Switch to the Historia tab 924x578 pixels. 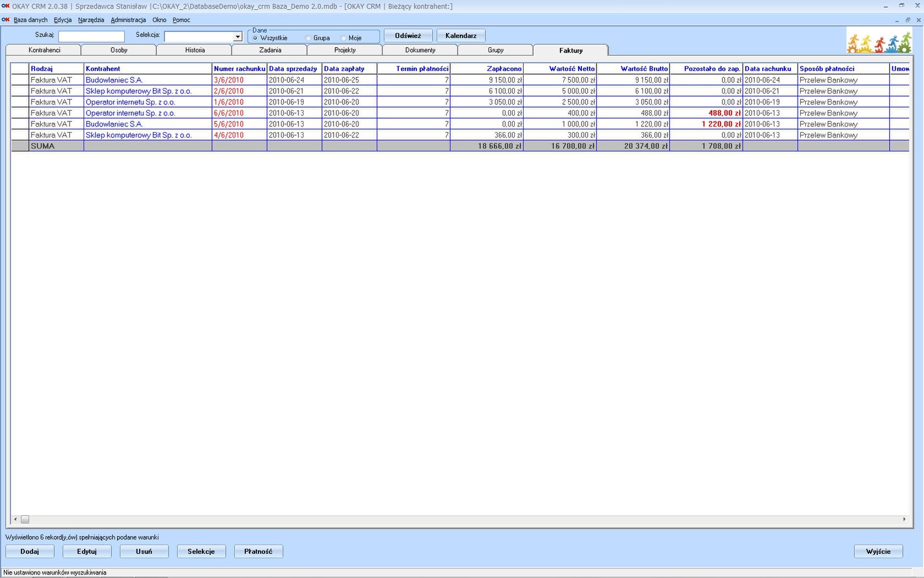coord(195,50)
